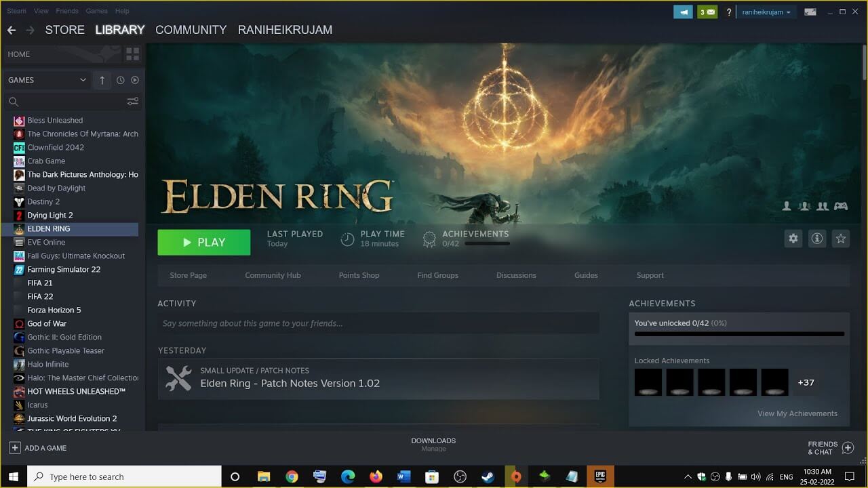Click the single-player feature icon
The width and height of the screenshot is (868, 488).
[x=787, y=206]
